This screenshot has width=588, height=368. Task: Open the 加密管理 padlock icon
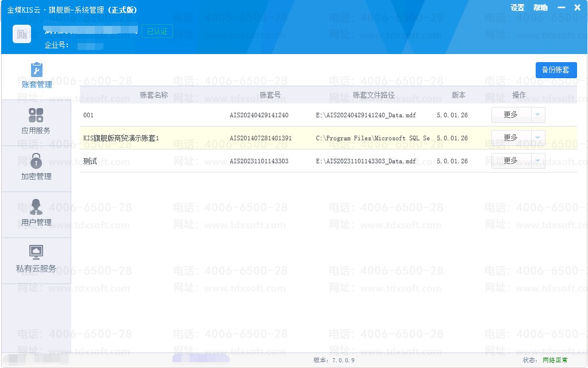(36, 161)
